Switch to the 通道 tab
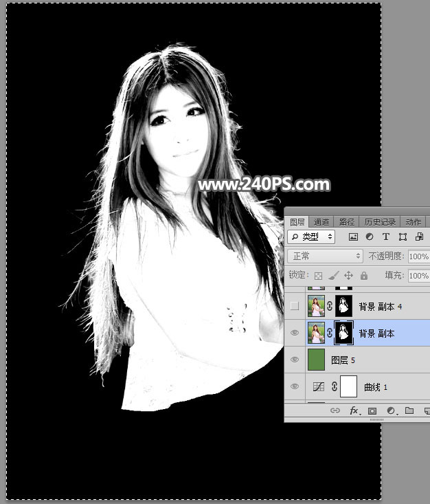 click(x=321, y=222)
